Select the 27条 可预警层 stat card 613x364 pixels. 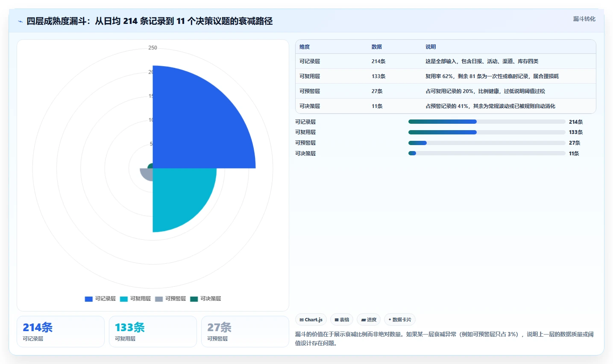click(x=245, y=332)
